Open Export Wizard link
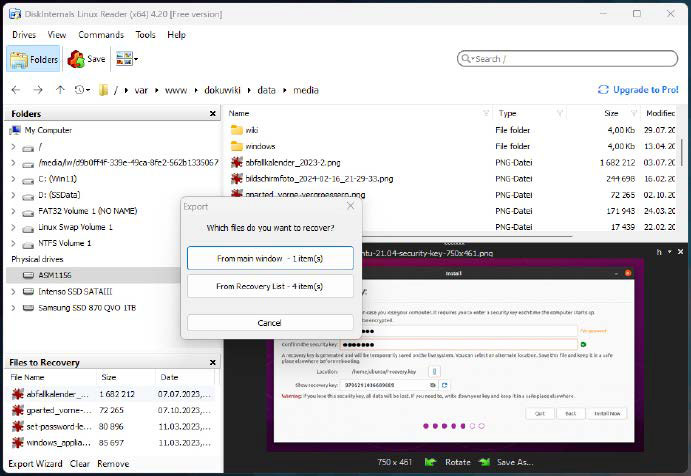Image resolution: width=691 pixels, height=476 pixels. click(35, 464)
